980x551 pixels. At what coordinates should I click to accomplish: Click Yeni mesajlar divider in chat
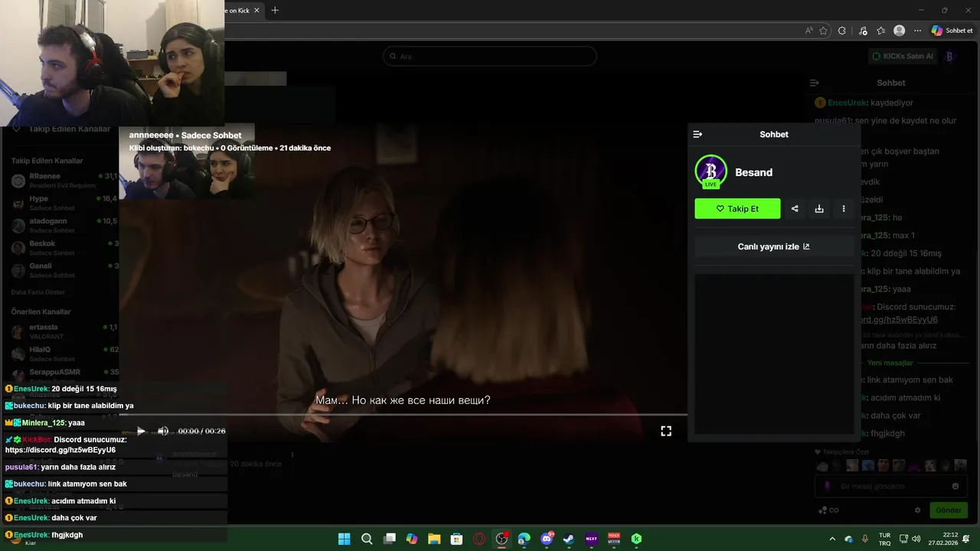[890, 363]
